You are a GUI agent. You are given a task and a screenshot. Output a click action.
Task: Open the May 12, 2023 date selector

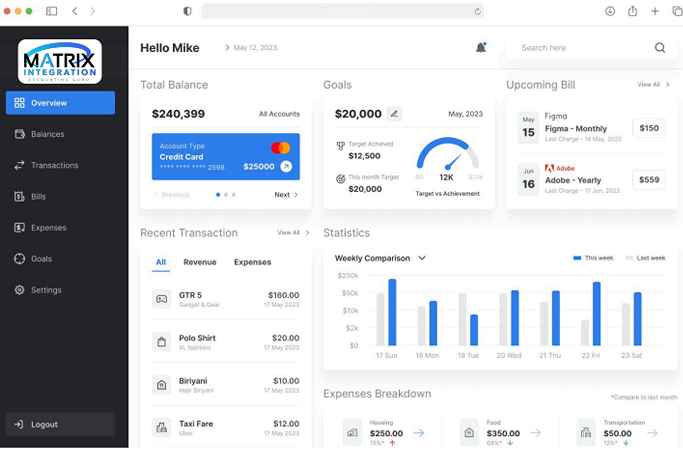tap(250, 48)
